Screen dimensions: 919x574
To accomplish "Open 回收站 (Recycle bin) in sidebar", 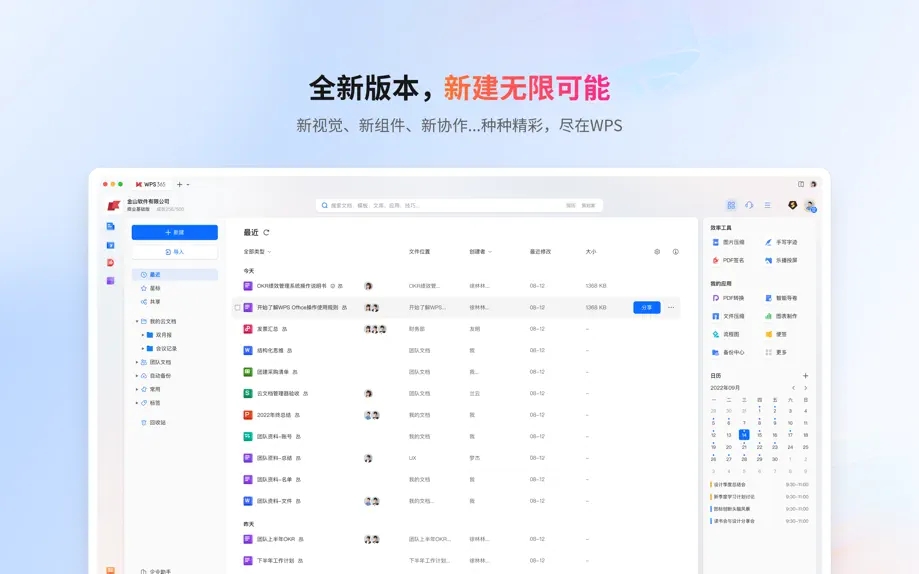I will 154,422.
